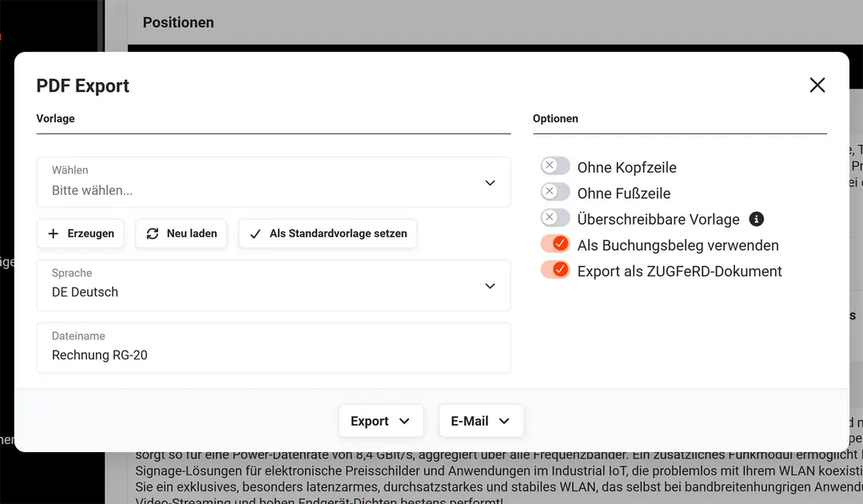Reload templates with Neu laden

[x=181, y=233]
